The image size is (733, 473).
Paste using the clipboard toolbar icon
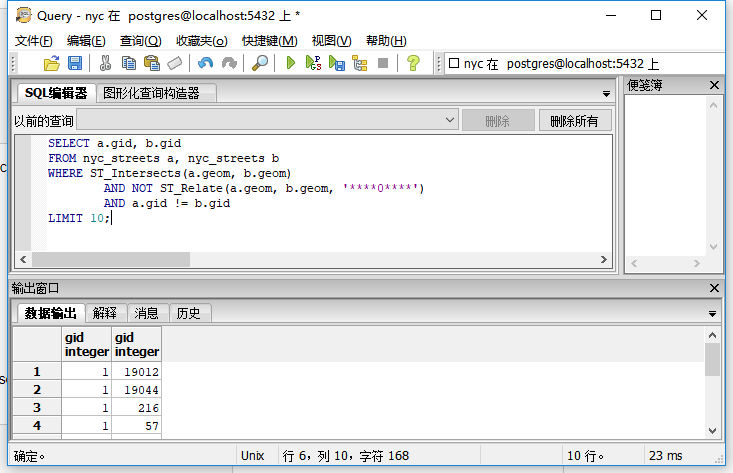pos(152,63)
